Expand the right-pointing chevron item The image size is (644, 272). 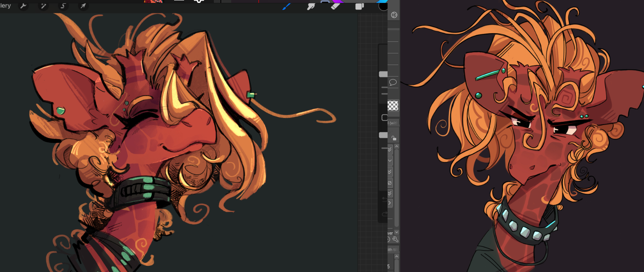tap(390, 203)
